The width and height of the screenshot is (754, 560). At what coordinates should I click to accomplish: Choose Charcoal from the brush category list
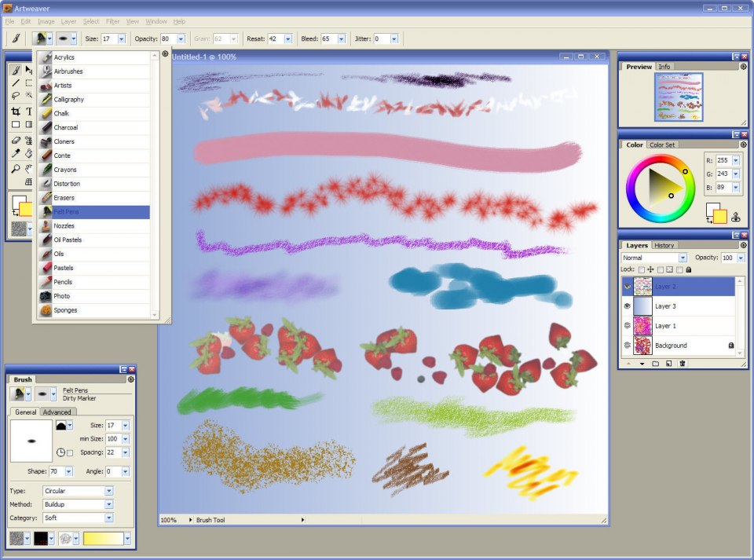coord(66,127)
